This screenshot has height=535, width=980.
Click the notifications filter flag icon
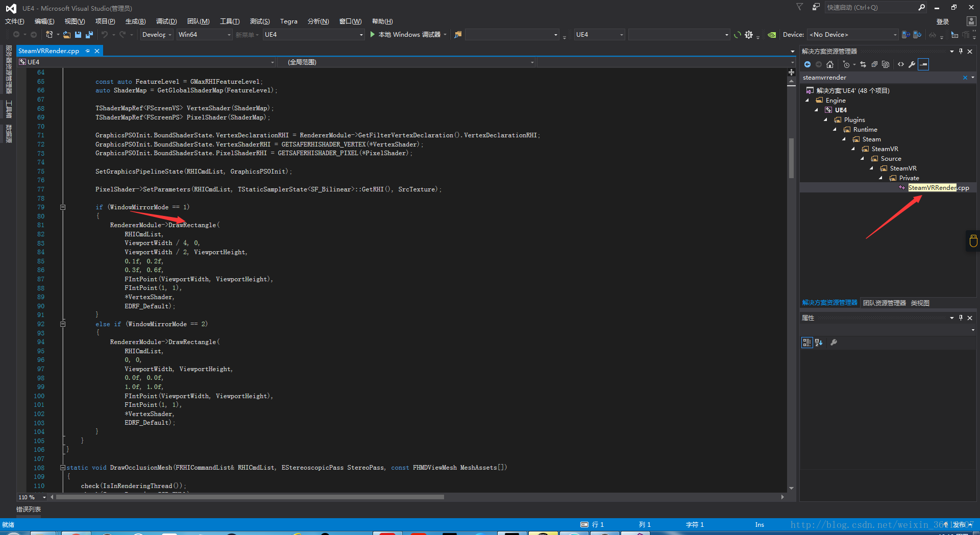(x=799, y=7)
